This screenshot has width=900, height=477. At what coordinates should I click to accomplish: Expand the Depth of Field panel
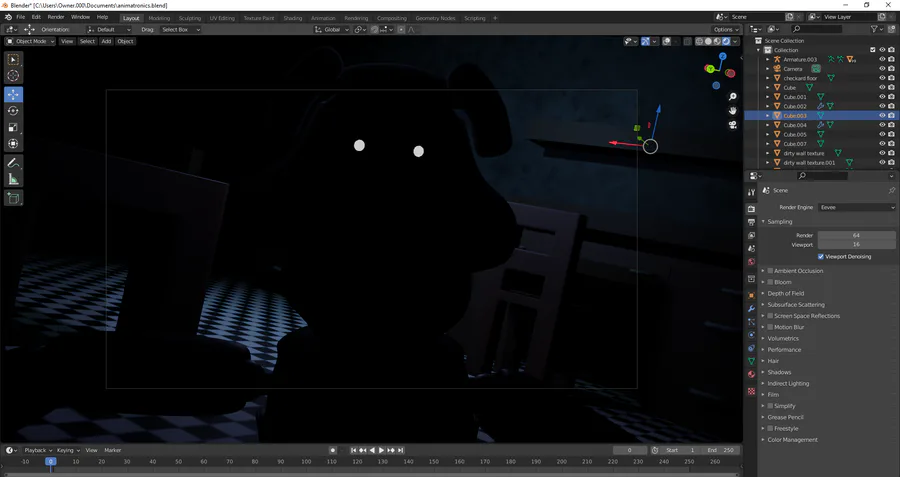pyautogui.click(x=785, y=293)
